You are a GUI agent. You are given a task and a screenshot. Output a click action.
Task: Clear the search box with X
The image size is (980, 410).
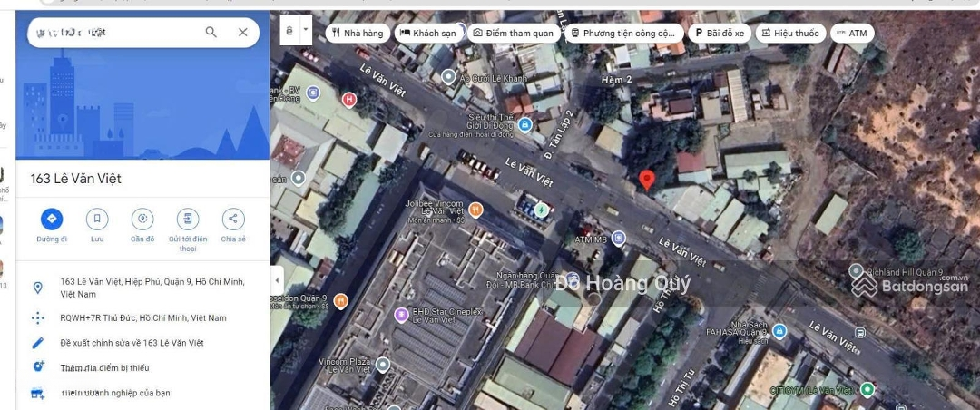(x=242, y=33)
